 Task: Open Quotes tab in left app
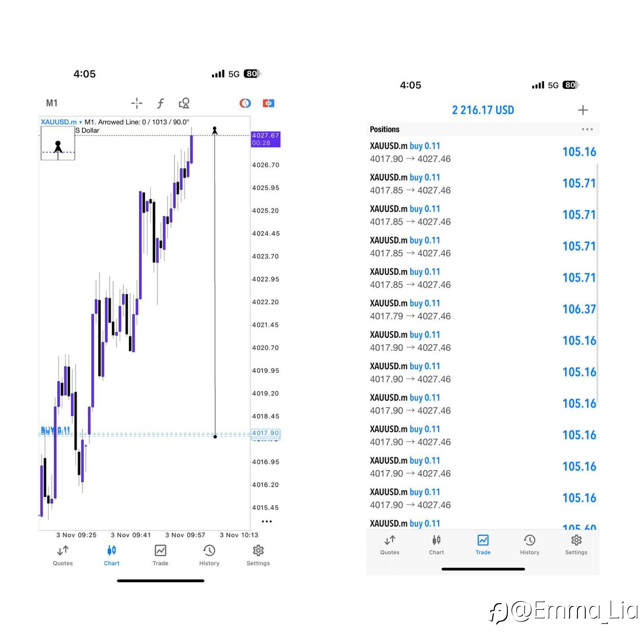click(x=63, y=556)
